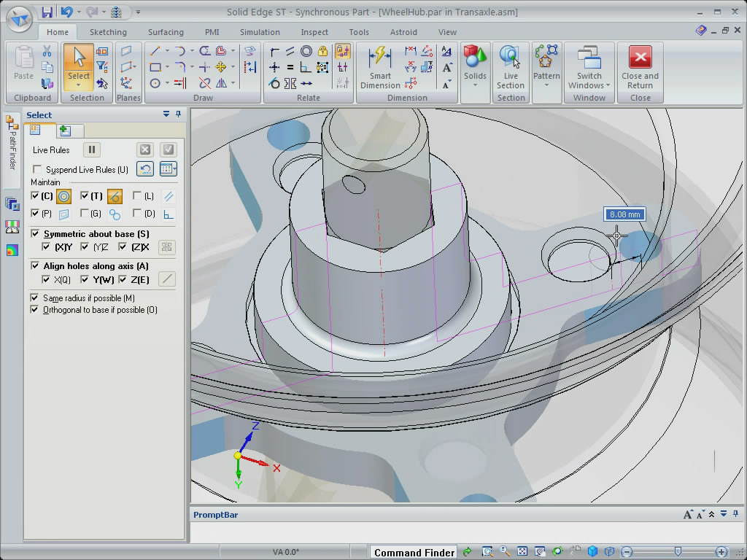747x560 pixels.
Task: Click the Cut scissors icon
Action: click(x=47, y=51)
